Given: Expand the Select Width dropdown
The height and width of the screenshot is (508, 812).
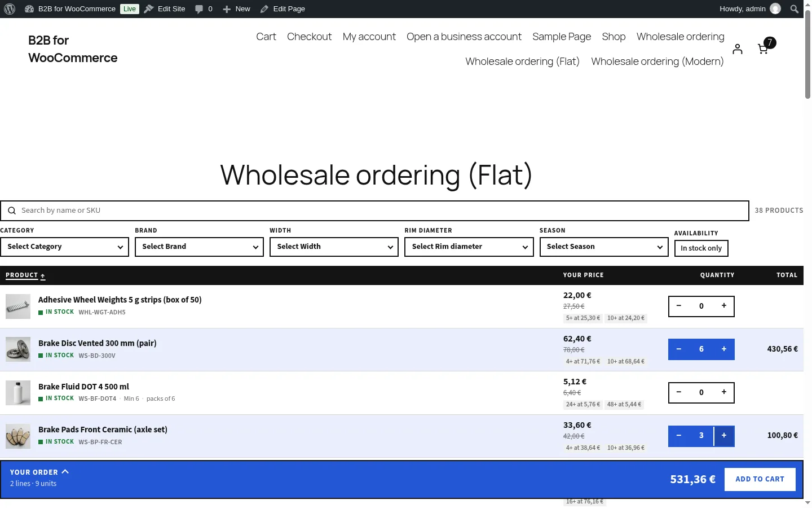Looking at the screenshot, I should (x=334, y=247).
